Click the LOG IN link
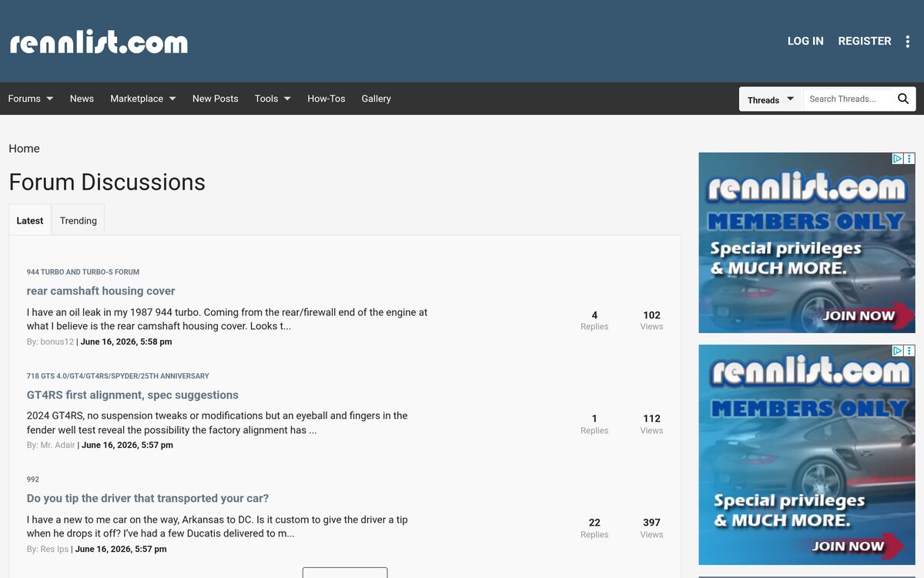 pyautogui.click(x=805, y=41)
